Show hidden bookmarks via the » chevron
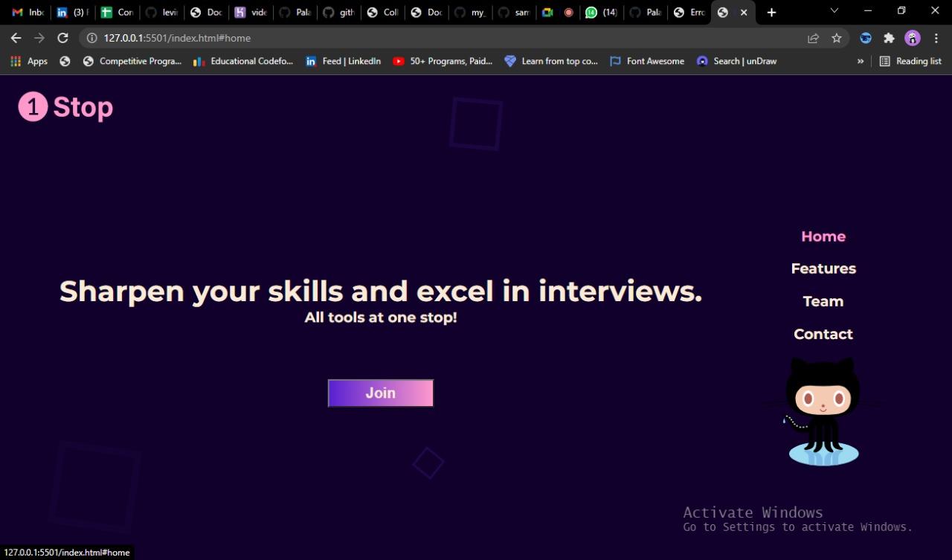Viewport: 952px width, 560px height. (861, 61)
